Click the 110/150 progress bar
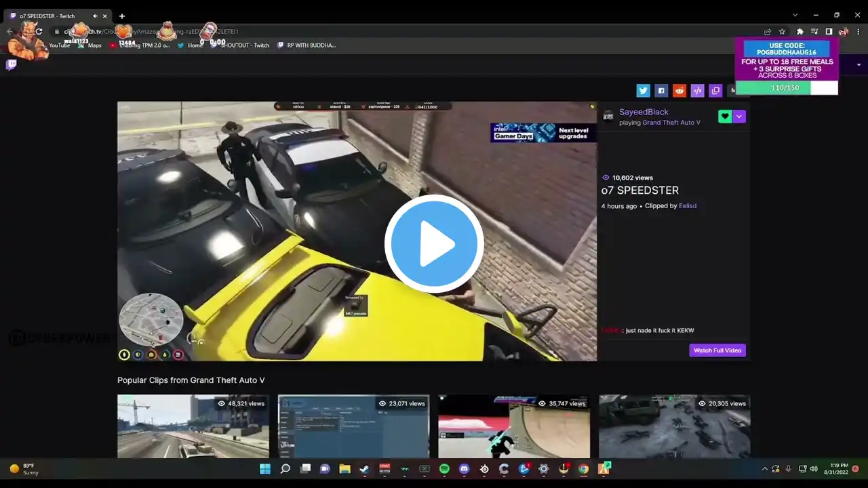868x488 pixels. click(787, 87)
